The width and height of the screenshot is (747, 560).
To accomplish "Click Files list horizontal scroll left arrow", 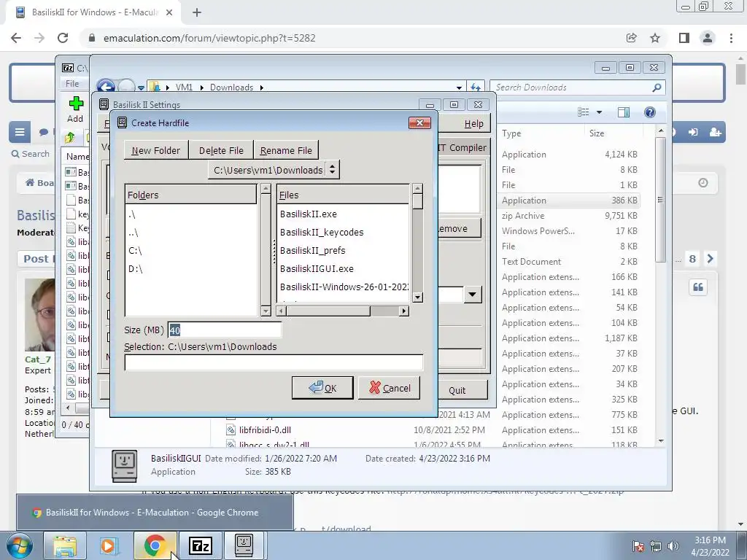I will pyautogui.click(x=282, y=311).
